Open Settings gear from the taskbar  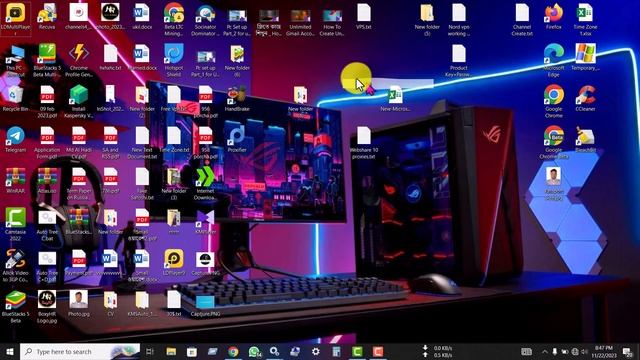pos(316,351)
